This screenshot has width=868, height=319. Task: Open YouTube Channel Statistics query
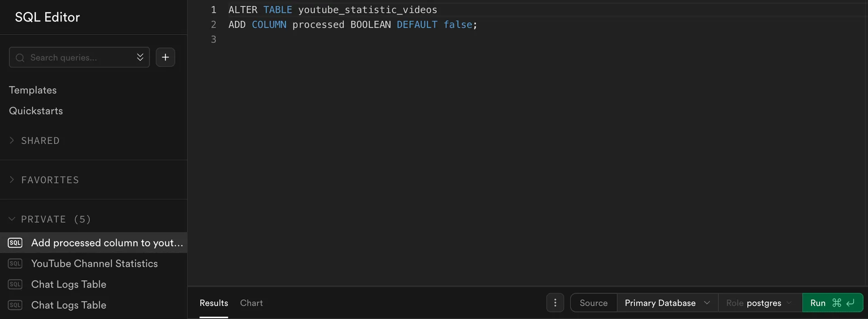click(x=94, y=263)
